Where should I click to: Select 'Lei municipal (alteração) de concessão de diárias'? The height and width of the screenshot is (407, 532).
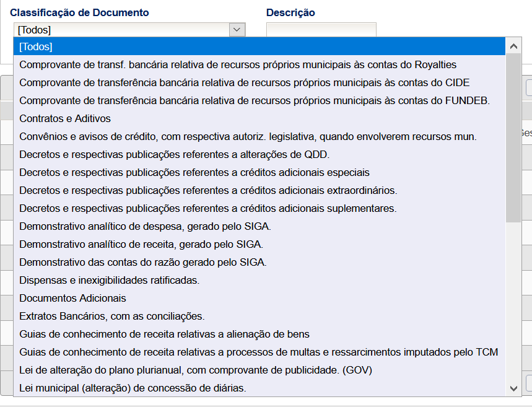259,388
